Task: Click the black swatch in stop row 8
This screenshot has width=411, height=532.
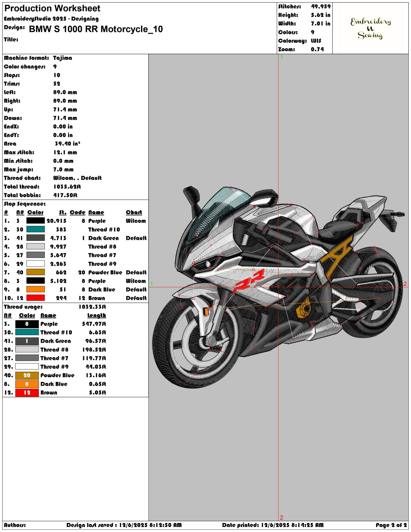Action: (36, 281)
